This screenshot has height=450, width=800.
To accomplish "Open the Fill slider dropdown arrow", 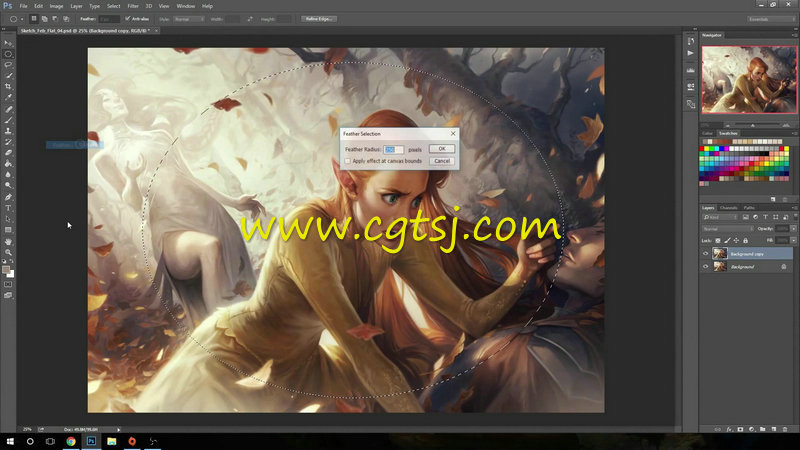I will 794,240.
